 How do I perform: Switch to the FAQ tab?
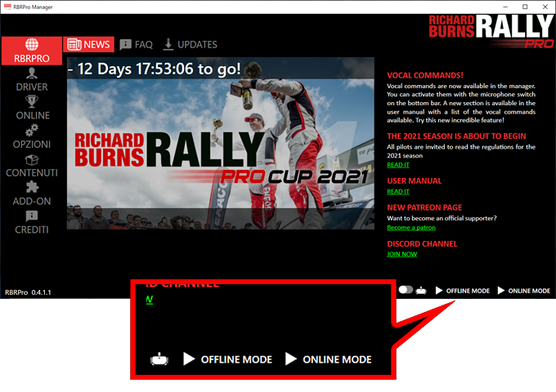pyautogui.click(x=137, y=45)
